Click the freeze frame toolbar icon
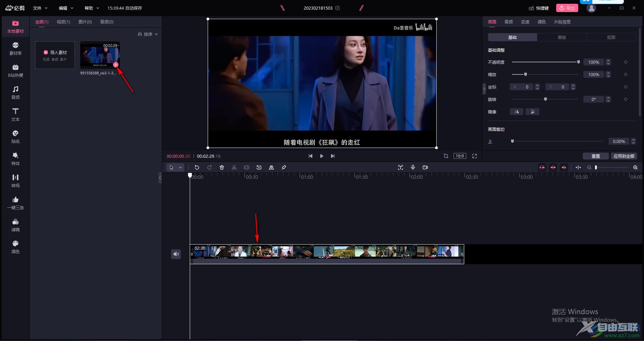644x341 pixels. (x=247, y=167)
